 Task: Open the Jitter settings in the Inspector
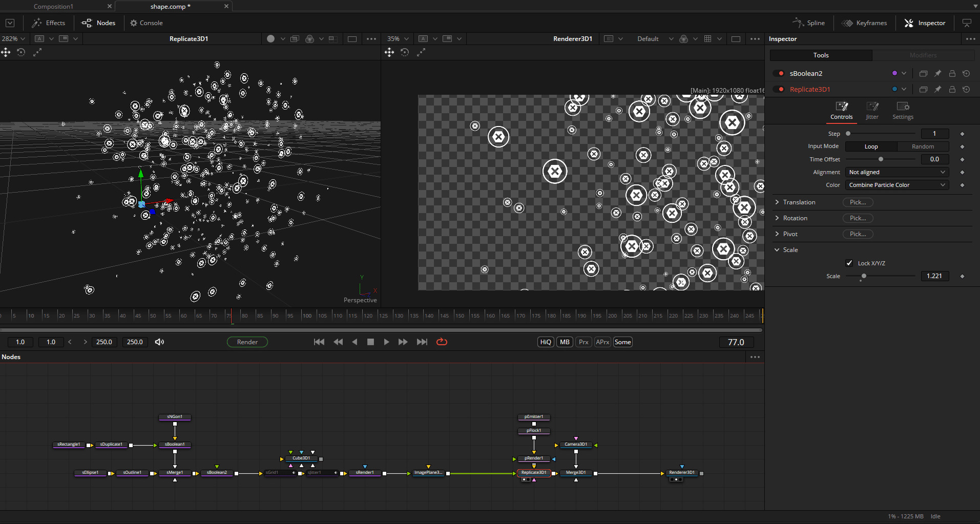point(872,108)
